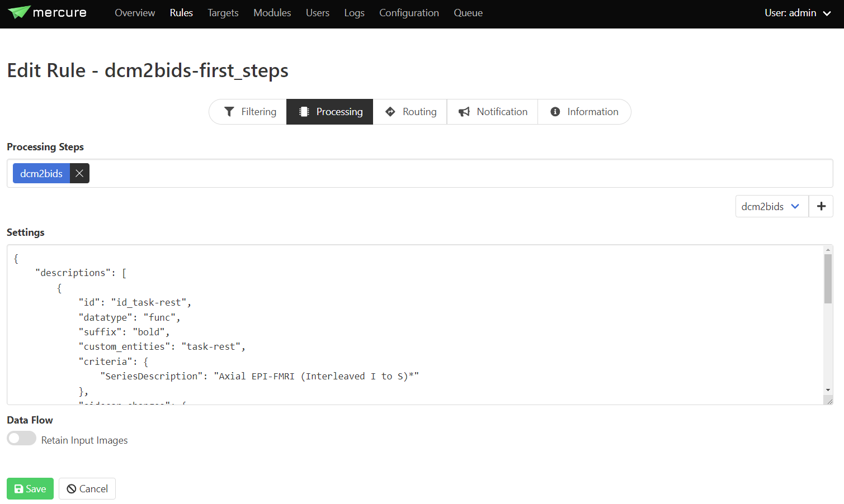Open Overview in the top navigation
Viewport: 844px width, 504px height.
(x=135, y=13)
